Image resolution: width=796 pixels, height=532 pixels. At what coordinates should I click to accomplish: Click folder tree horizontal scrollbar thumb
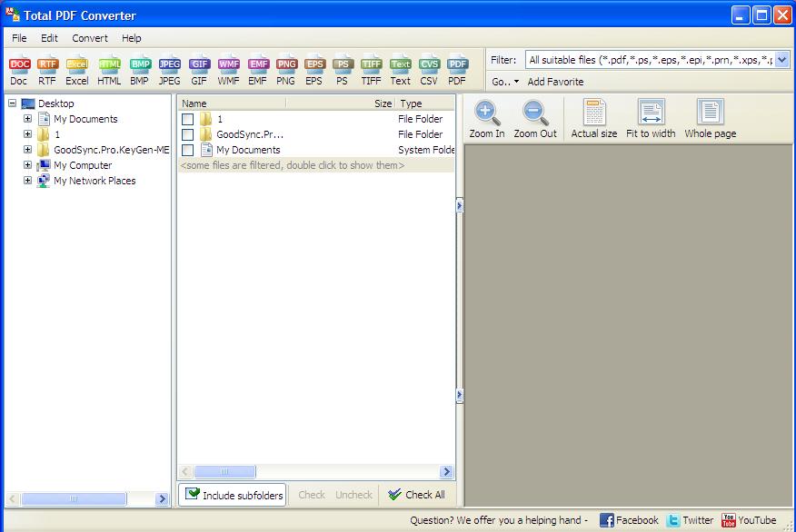(x=74, y=499)
